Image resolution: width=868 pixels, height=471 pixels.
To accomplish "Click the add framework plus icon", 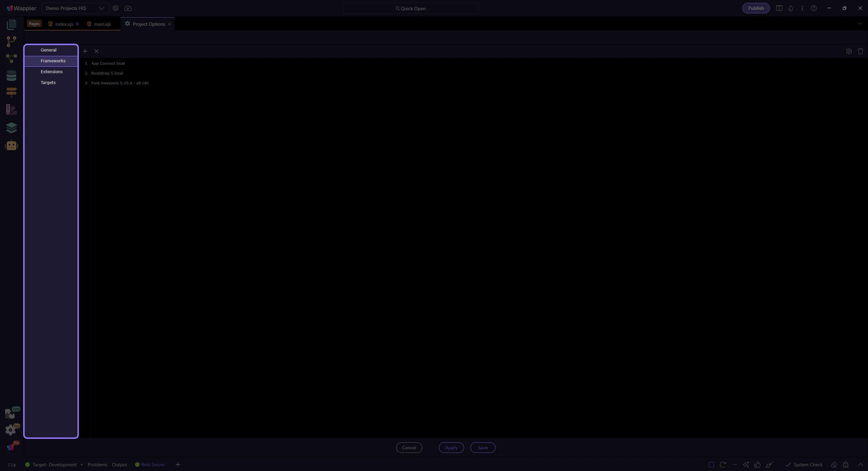I will 85,51.
